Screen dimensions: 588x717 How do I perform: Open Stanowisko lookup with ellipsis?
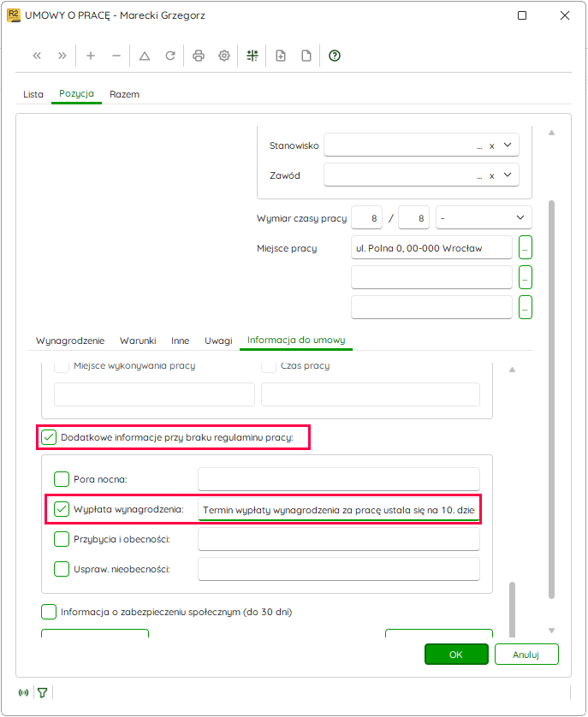pos(479,147)
